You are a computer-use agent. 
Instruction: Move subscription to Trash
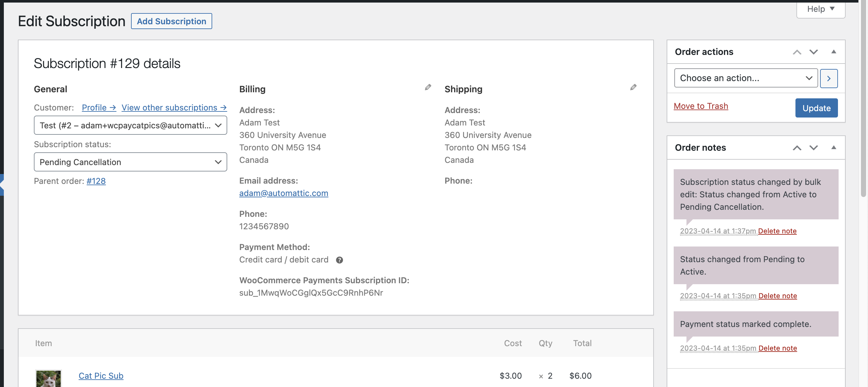(701, 106)
